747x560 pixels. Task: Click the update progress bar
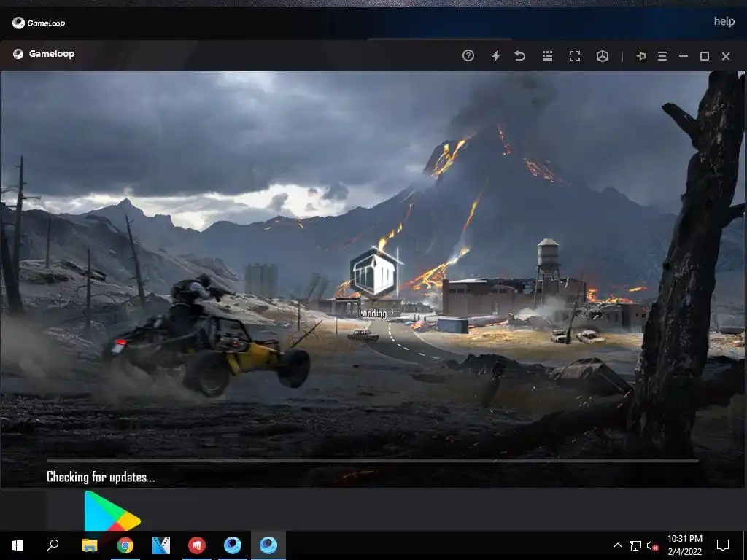point(373,461)
